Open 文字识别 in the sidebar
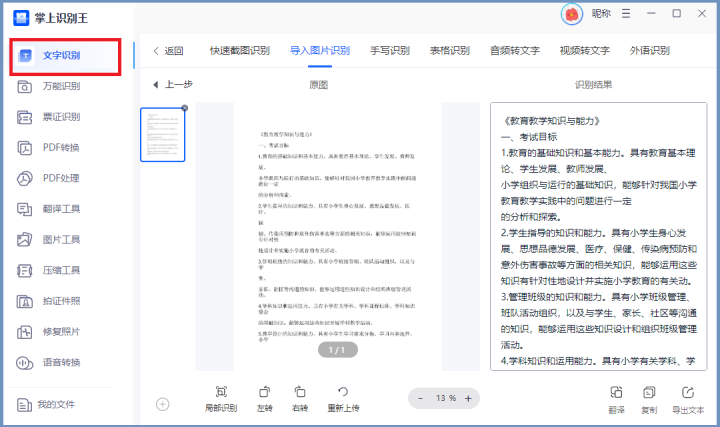The height and width of the screenshot is (427, 720). pyautogui.click(x=65, y=56)
